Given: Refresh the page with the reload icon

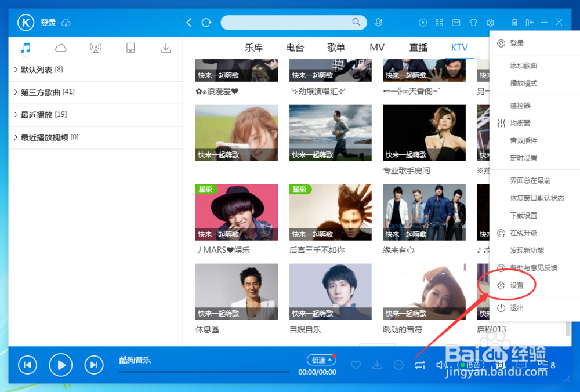Looking at the screenshot, I should (206, 23).
